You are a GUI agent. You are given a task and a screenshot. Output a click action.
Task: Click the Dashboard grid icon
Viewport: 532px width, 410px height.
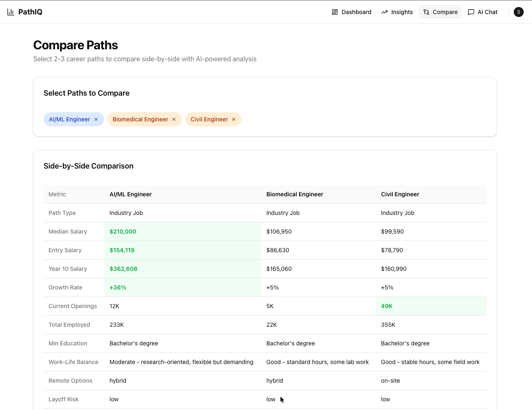point(335,12)
